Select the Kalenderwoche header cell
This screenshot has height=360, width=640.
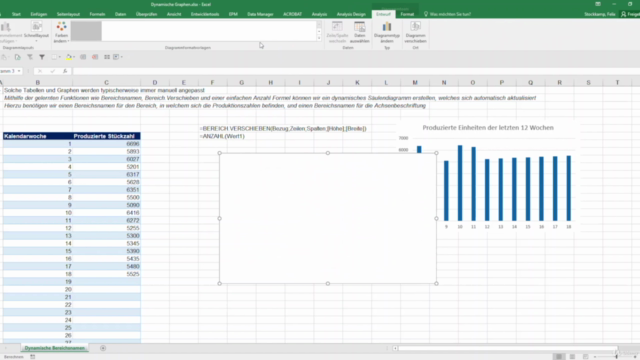(x=38, y=136)
